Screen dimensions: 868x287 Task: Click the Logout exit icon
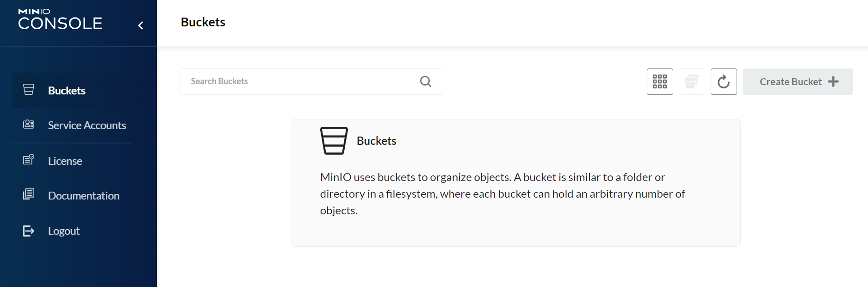click(x=29, y=231)
